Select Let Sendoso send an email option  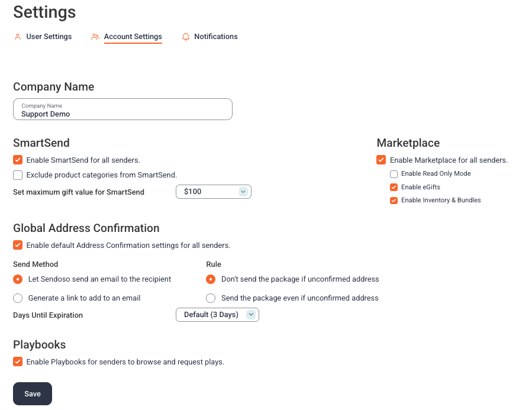click(18, 279)
